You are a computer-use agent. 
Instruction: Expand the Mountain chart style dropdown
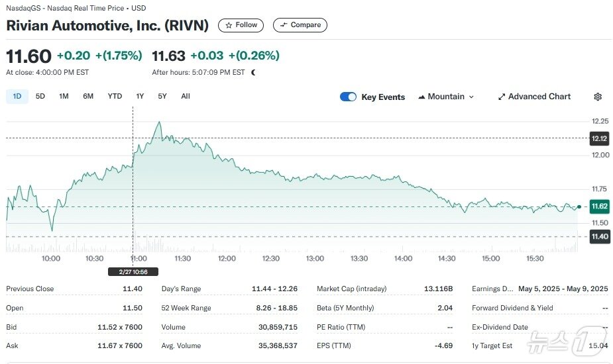(471, 97)
